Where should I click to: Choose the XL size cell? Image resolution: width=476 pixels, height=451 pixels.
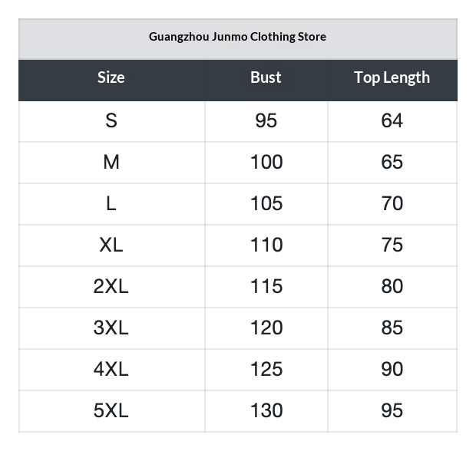tap(111, 245)
